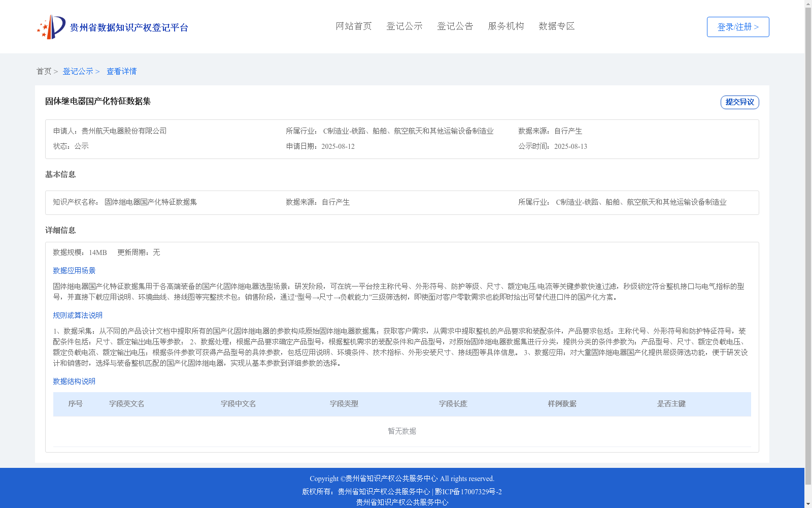This screenshot has width=812, height=508.
Task: Click the site title 贵州省数据知识产权登记平台
Action: pos(129,27)
